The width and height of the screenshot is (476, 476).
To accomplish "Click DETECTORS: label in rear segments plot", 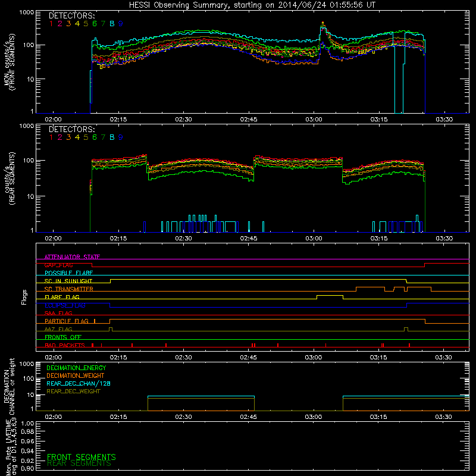I will tap(71, 129).
